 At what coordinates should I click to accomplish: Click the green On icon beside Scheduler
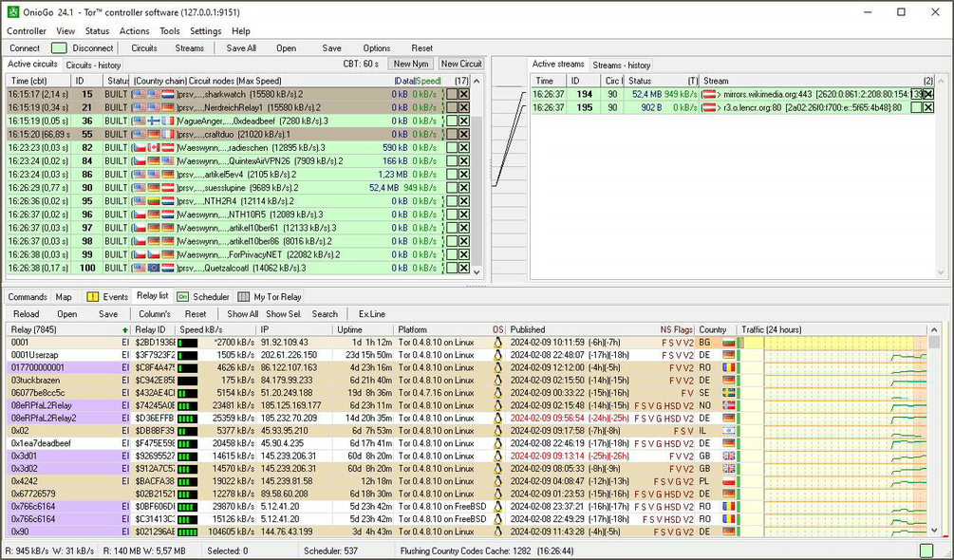point(182,297)
